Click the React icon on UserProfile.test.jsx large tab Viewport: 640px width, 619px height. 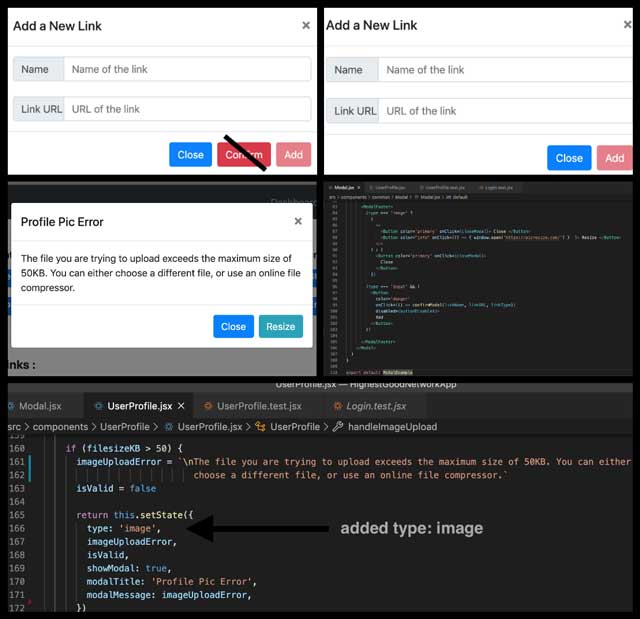[x=208, y=406]
